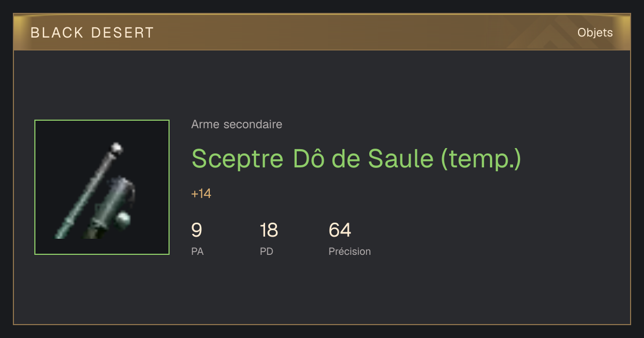Screen dimensions: 644x338
Task: Click the gold header banner
Action: click(x=322, y=32)
